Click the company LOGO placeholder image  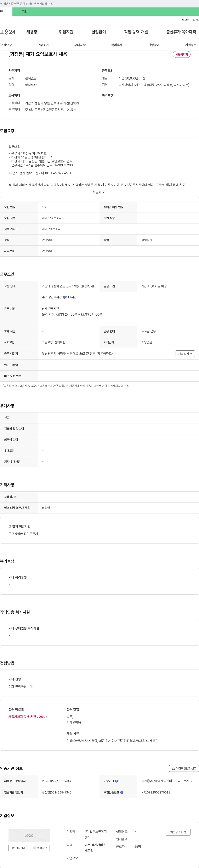29,835
